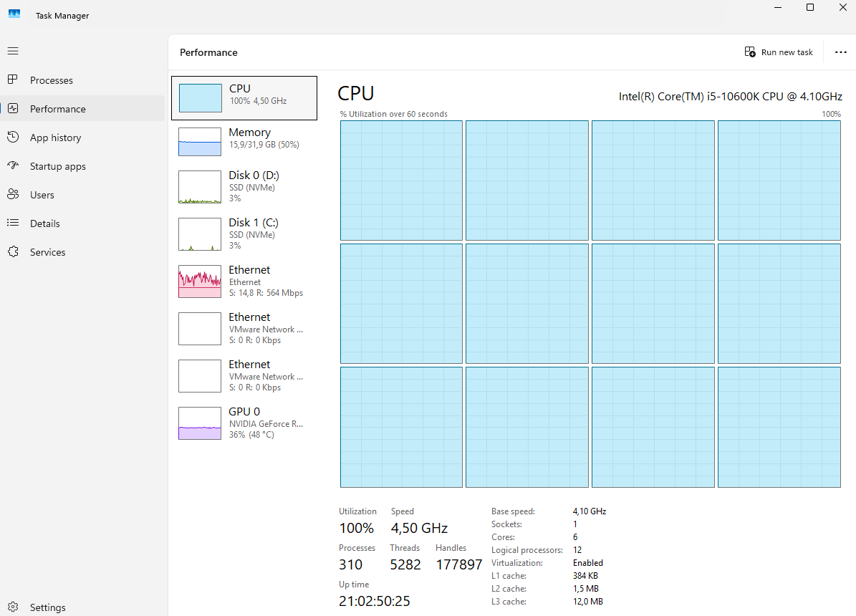856x616 pixels.
Task: Click the Performance sidebar icon
Action: (x=13, y=109)
